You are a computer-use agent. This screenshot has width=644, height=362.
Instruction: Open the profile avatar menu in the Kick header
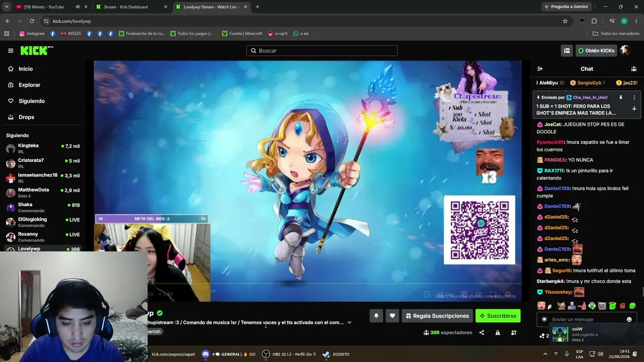(x=625, y=50)
